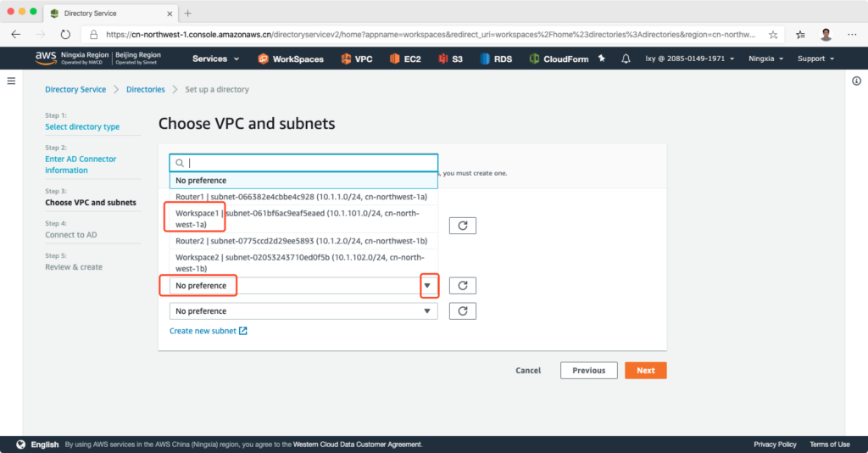The image size is (868, 453).
Task: Open the browser profile avatar
Action: click(x=826, y=35)
